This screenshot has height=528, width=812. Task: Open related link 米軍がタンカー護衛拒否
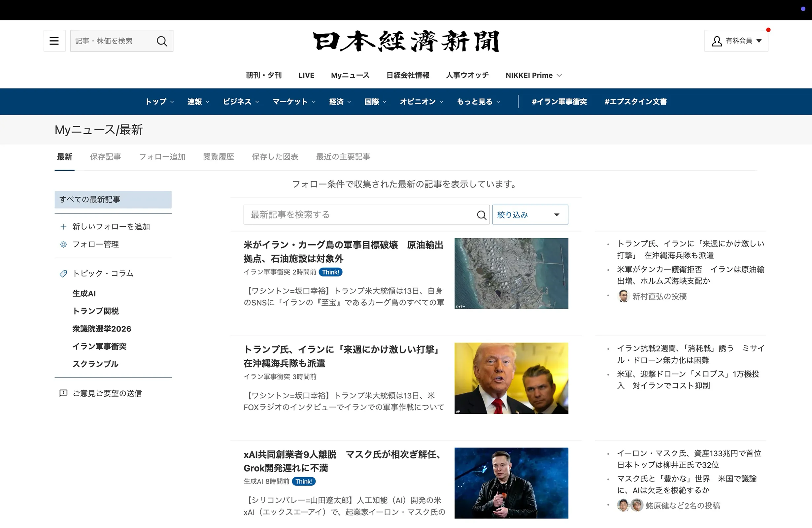(691, 275)
